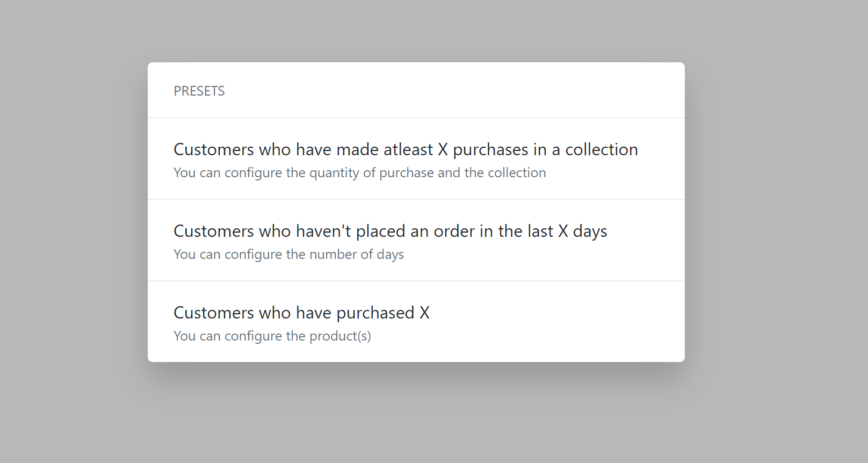Click empty space right of the PRESETS heading
The width and height of the screenshot is (868, 463).
pos(451,91)
